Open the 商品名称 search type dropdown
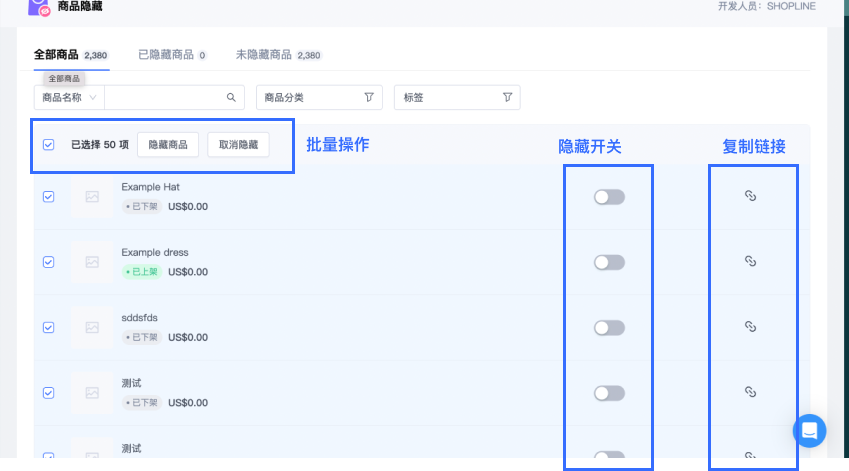 pos(69,97)
